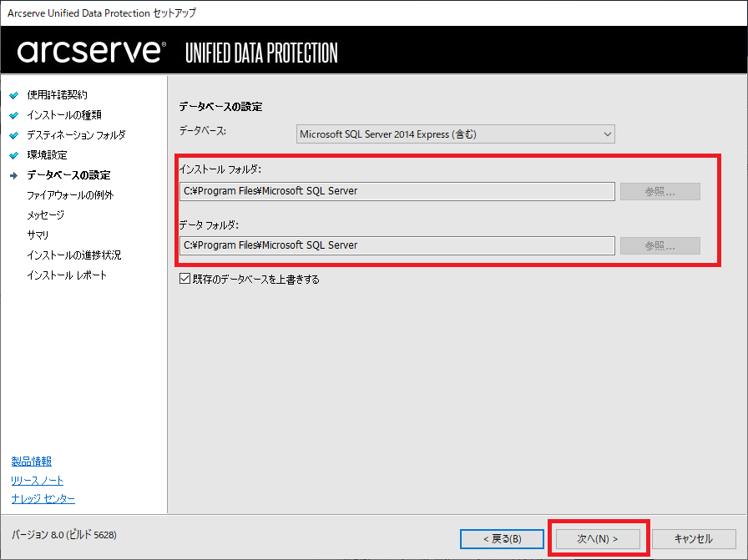
Task: Open the ナレッジ センター link
Action: point(43,498)
